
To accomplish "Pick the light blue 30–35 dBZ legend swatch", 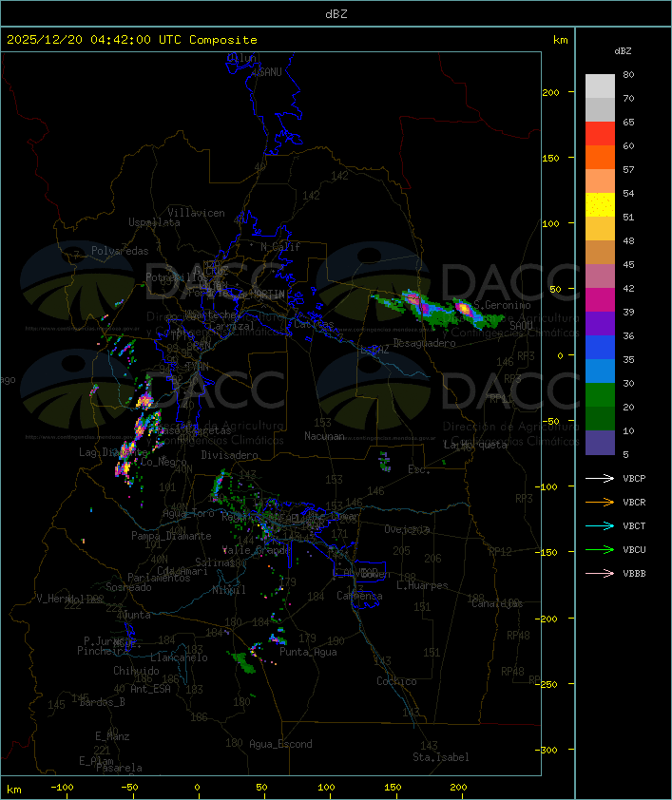I will [x=600, y=371].
